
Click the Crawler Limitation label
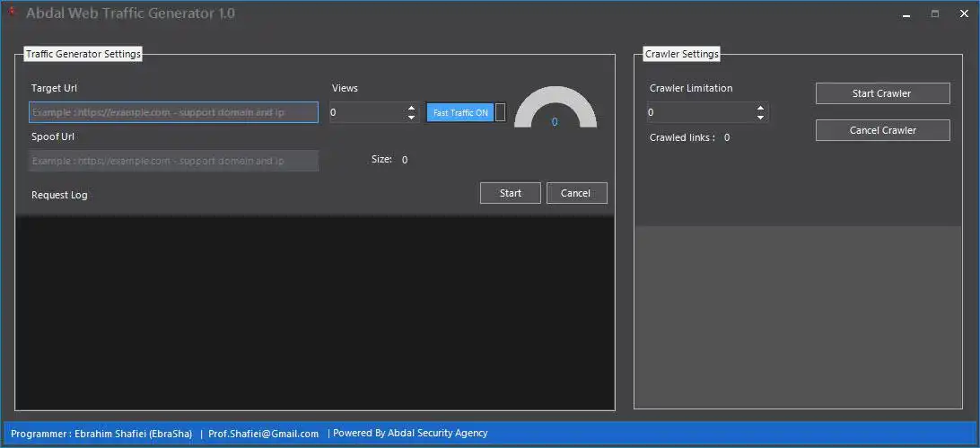tap(691, 88)
